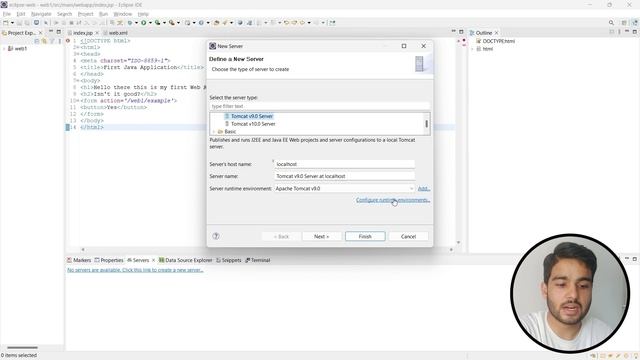640x360 pixels.
Task: Expand the web1 project tree
Action: (4, 48)
